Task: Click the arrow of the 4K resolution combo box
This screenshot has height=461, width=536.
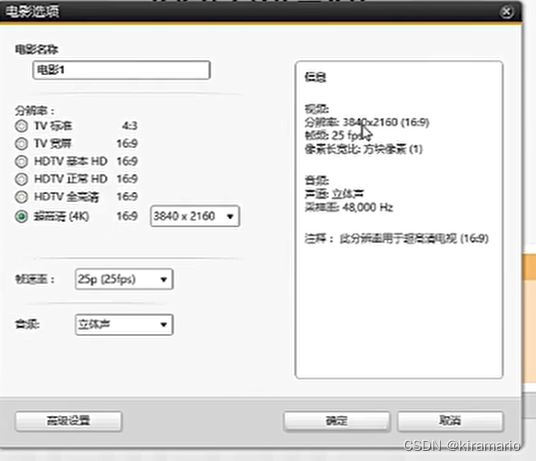Action: click(230, 216)
